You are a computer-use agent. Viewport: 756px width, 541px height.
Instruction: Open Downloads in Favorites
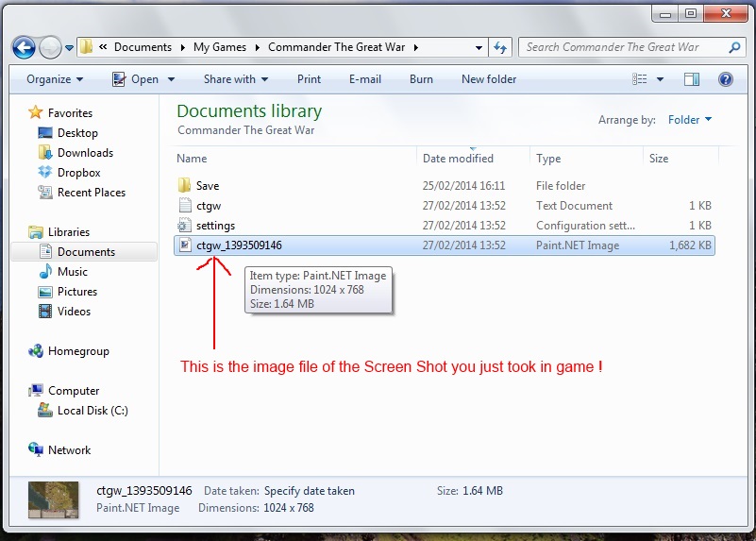point(85,152)
